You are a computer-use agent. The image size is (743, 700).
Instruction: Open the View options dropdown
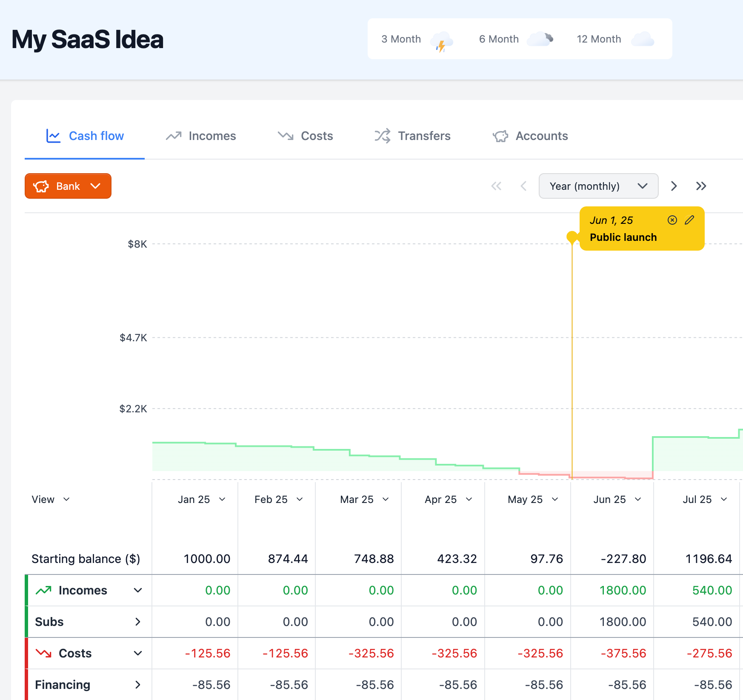point(50,499)
